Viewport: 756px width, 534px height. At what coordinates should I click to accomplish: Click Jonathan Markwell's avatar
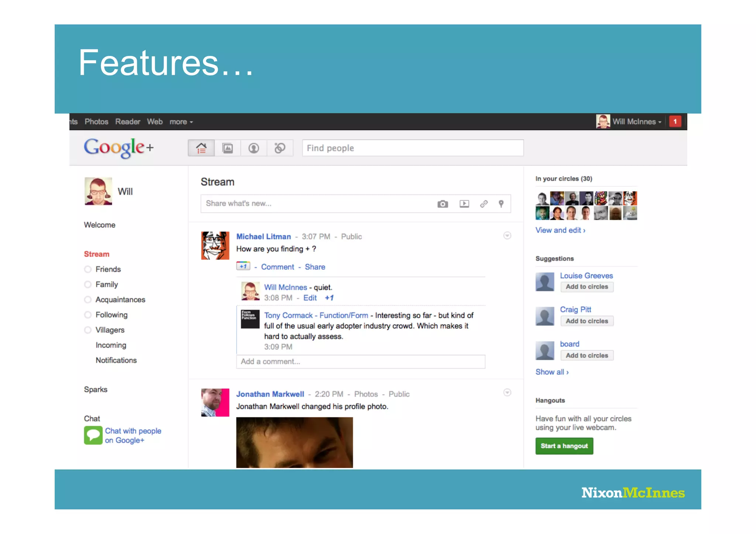[215, 402]
